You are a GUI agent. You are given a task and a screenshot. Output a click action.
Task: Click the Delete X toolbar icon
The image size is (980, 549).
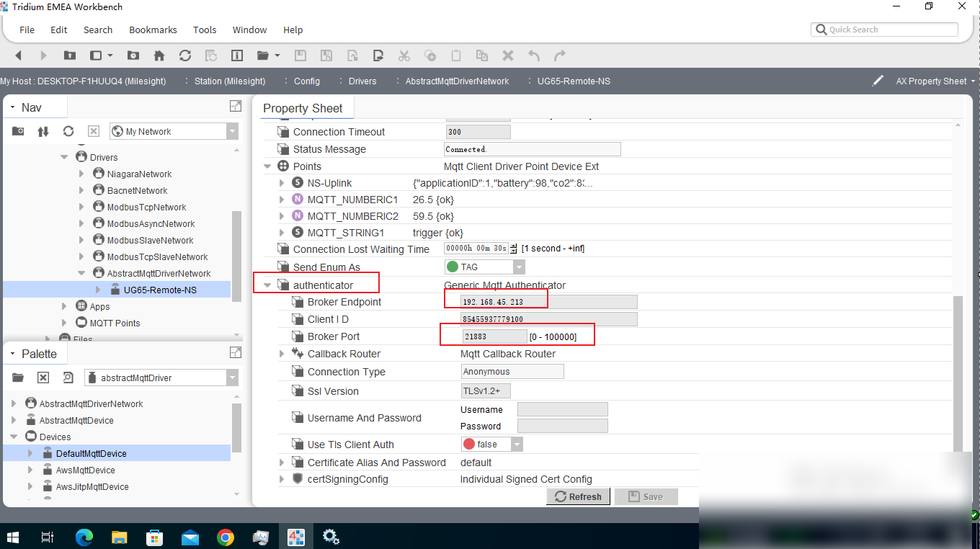tap(507, 55)
